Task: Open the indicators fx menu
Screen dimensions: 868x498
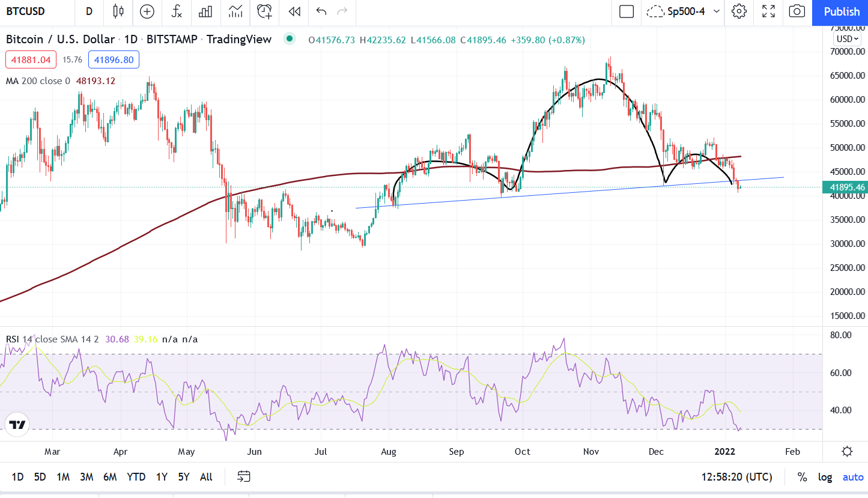Action: (176, 11)
